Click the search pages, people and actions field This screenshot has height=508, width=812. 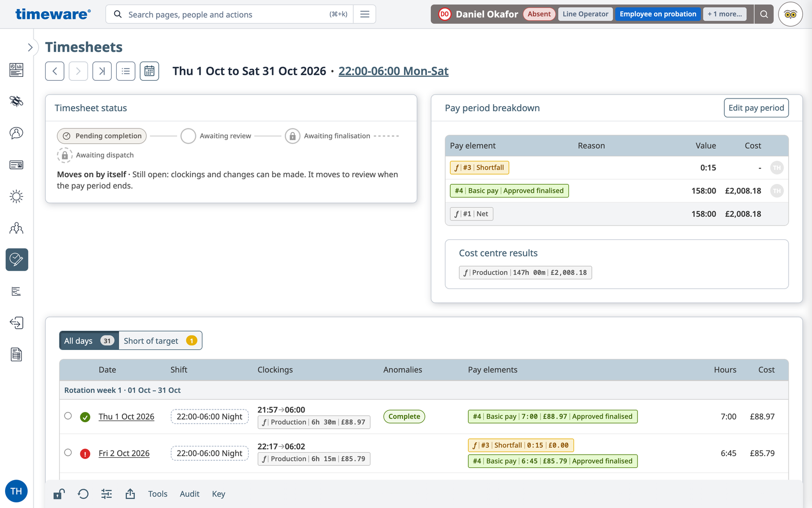pyautogui.click(x=229, y=14)
